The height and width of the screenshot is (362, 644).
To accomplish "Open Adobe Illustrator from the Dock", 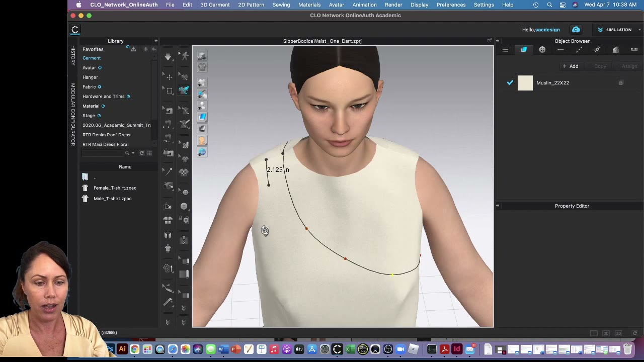I will point(122,349).
